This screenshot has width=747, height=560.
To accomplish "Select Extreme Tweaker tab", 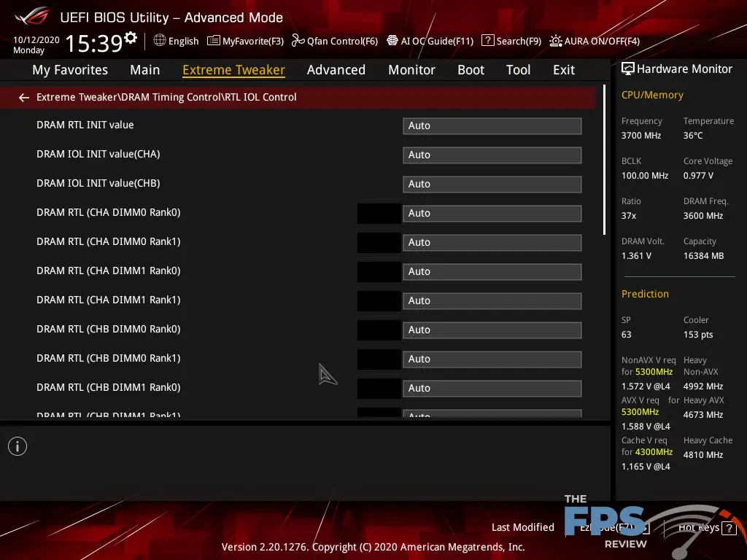I will [234, 70].
